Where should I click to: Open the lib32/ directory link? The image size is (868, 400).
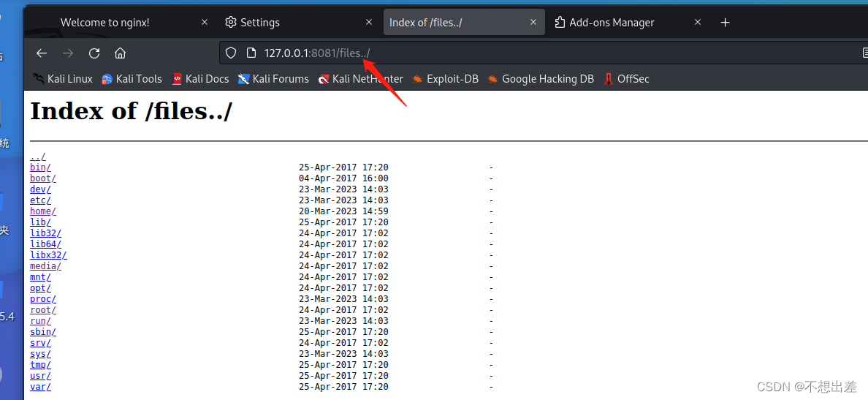[45, 233]
